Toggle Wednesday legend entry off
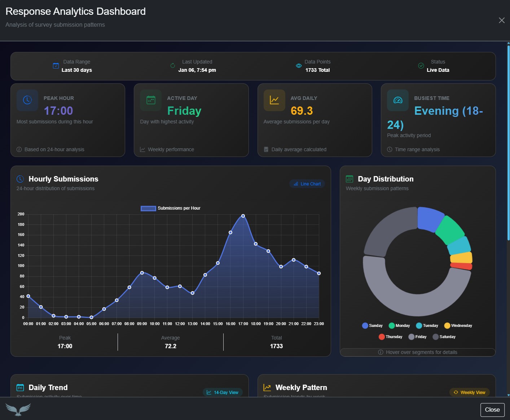510x420 pixels. click(458, 325)
